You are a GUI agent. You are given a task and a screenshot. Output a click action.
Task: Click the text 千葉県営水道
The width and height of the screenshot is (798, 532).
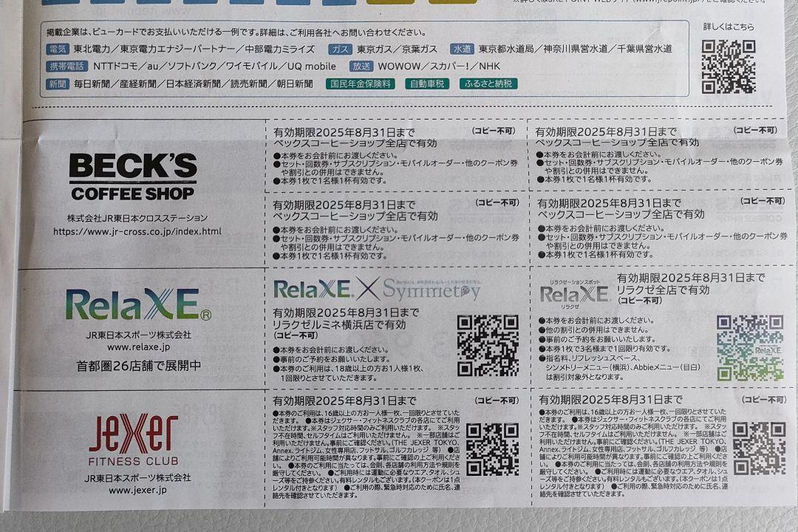pyautogui.click(x=645, y=49)
